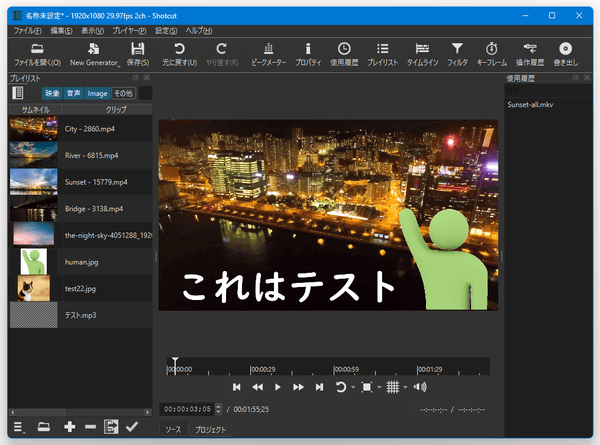Image resolution: width=600 pixels, height=445 pixels.
Task: Click the human.jpg thumbnail
Action: 34,262
